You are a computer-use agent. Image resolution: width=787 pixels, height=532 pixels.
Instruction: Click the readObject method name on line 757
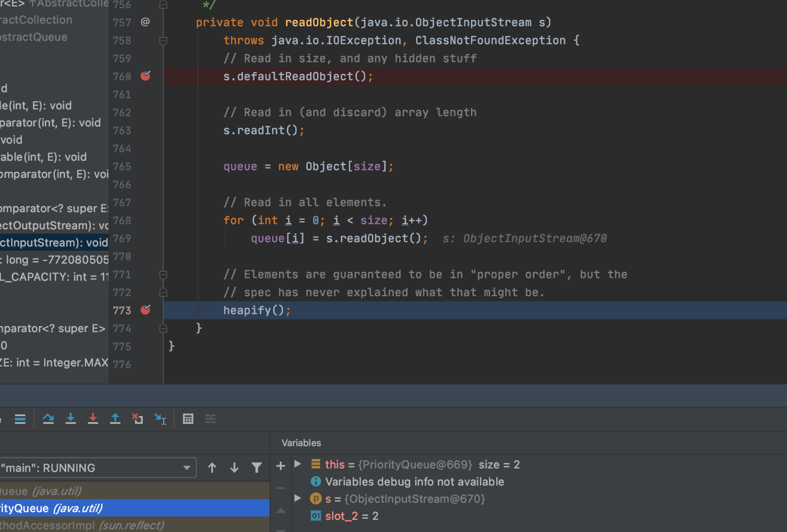[x=319, y=22]
